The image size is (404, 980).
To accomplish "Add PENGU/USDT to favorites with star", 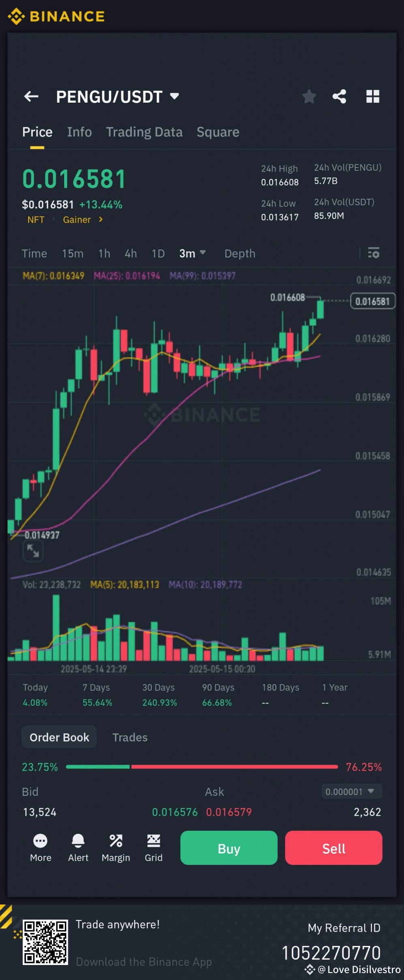I will tap(309, 97).
